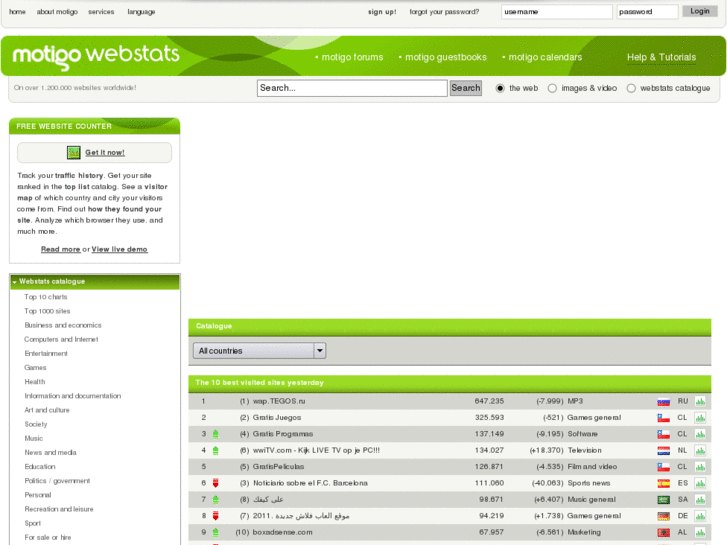Open the services menu

101,12
